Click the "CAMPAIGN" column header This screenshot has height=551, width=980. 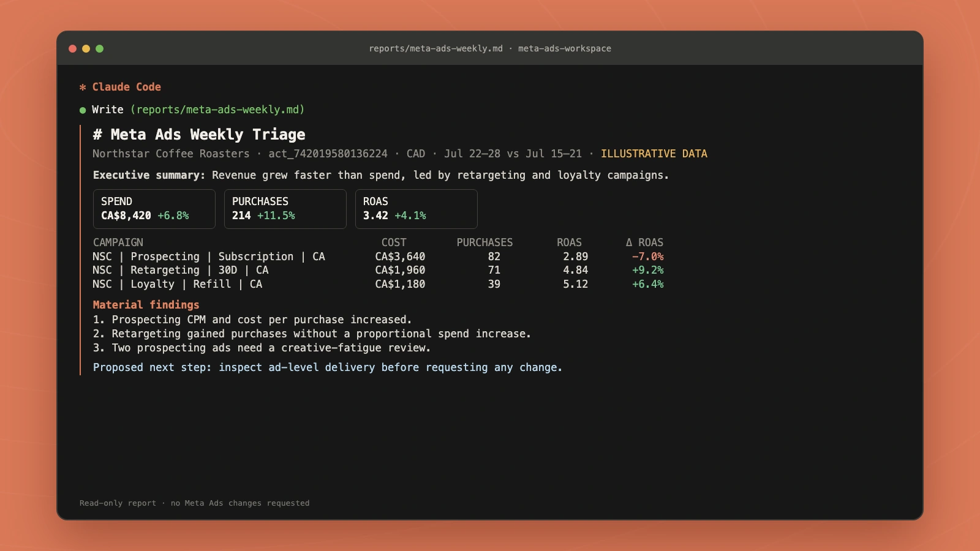pyautogui.click(x=118, y=242)
